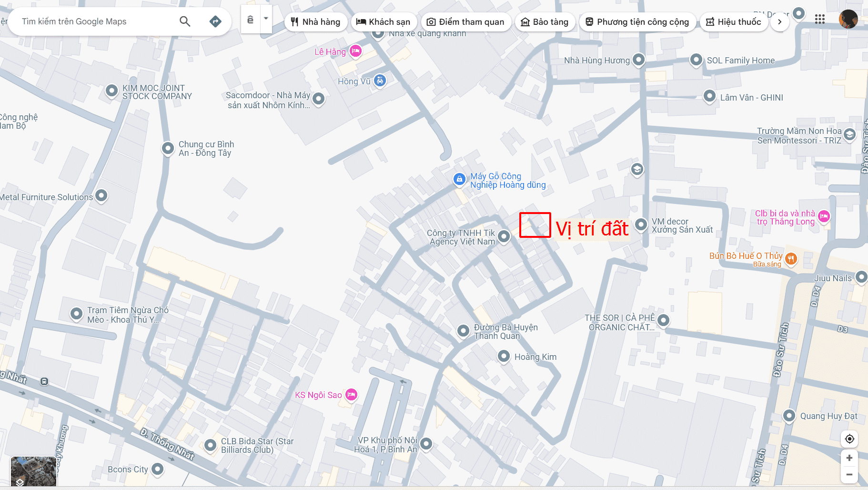Select the Bún Bò Huế O Thủy restaurant pin
Viewport: 868px width, 490px height.
pos(791,259)
